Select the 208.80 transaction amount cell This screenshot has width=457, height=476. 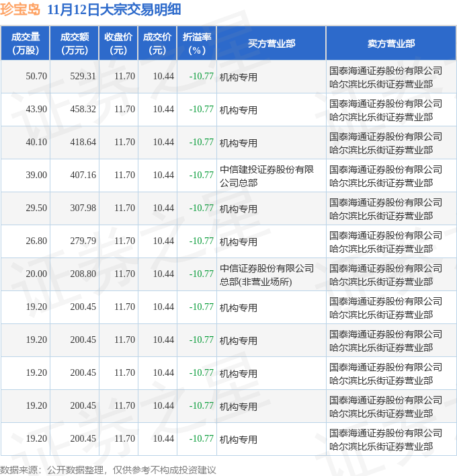click(83, 274)
